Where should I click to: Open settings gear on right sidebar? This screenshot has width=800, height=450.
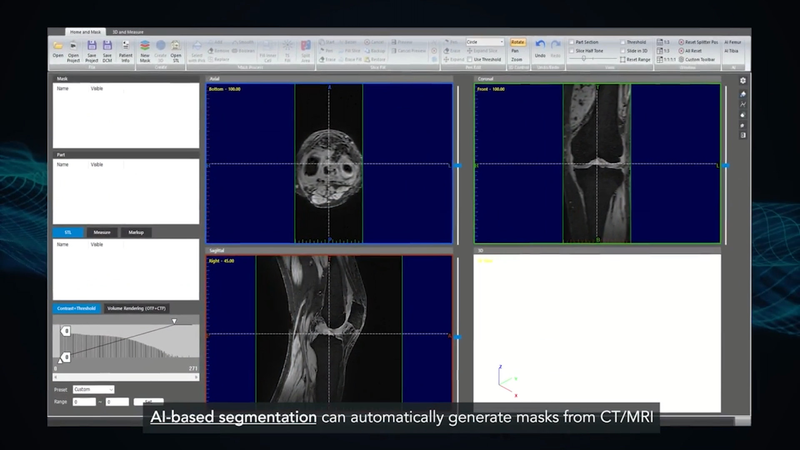click(742, 80)
